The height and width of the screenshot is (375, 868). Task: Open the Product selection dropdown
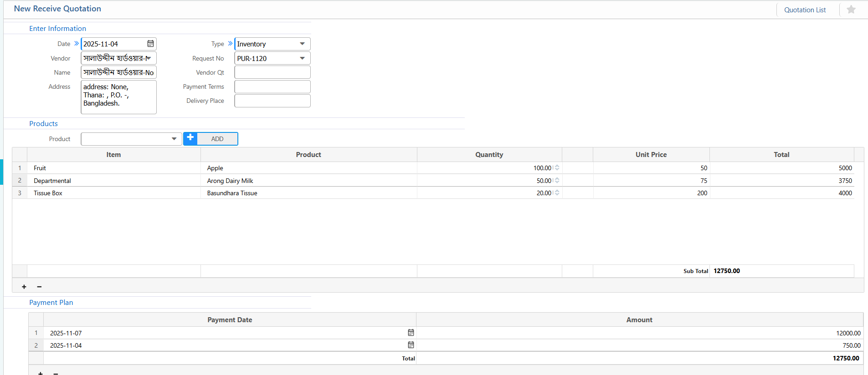(174, 139)
